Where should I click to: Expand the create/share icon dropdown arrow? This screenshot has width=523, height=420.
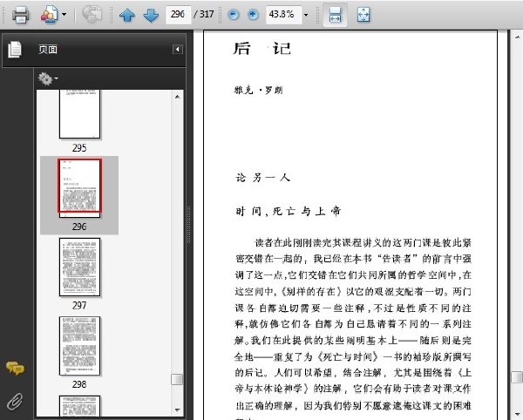pos(64,15)
